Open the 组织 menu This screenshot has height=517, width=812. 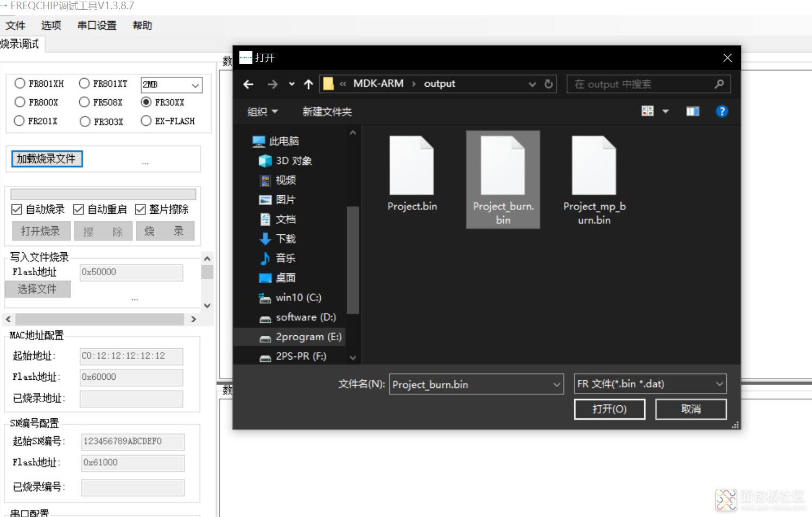pos(263,111)
